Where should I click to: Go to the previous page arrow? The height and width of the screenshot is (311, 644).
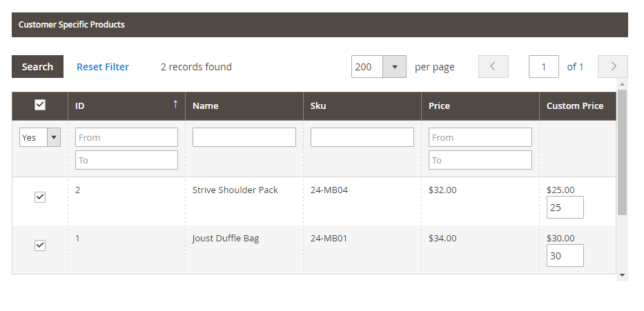point(493,67)
